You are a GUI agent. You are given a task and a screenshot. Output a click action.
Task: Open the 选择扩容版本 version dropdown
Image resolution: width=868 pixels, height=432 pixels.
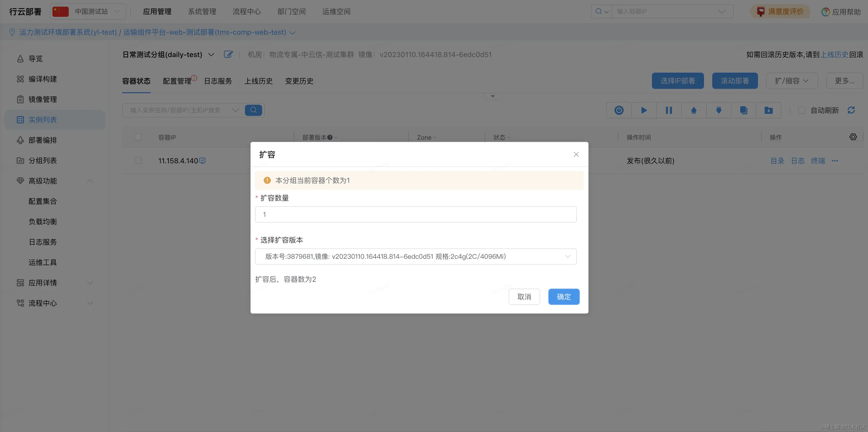pos(415,256)
